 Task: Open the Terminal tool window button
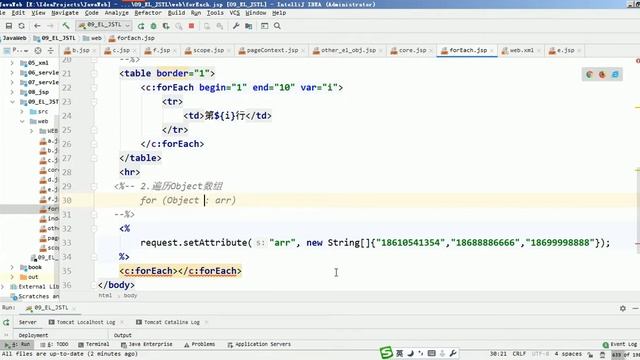(x=93, y=344)
